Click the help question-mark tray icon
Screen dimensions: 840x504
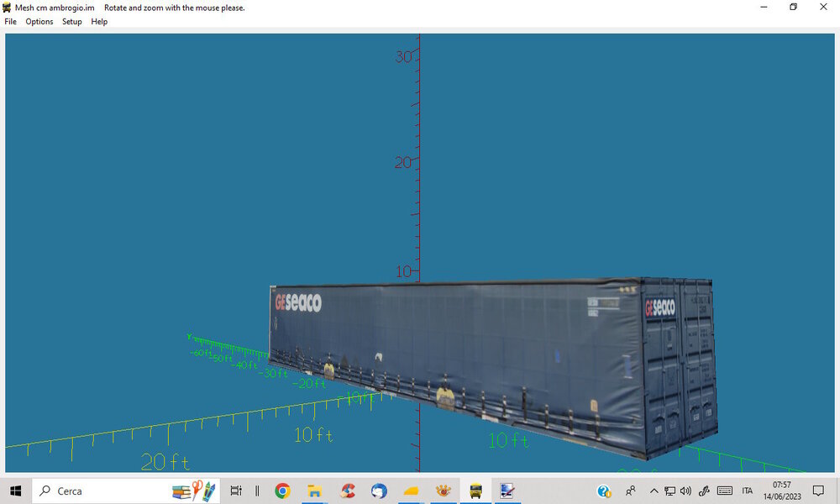(x=604, y=491)
